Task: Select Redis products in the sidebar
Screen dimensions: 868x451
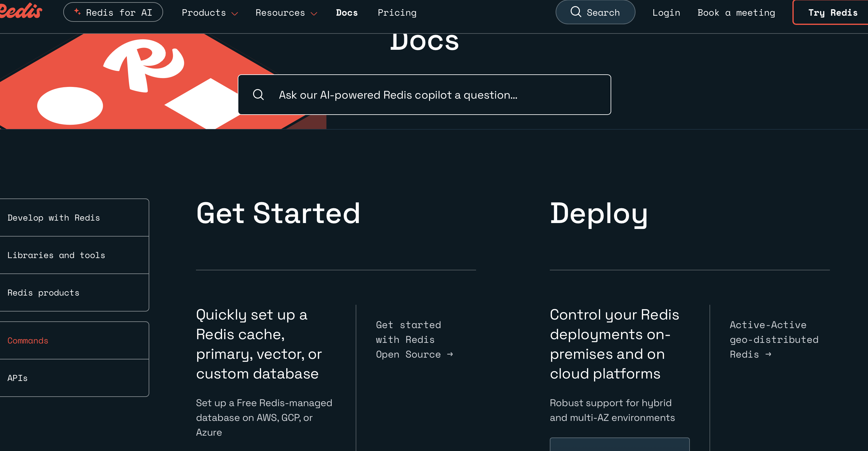Action: point(44,292)
